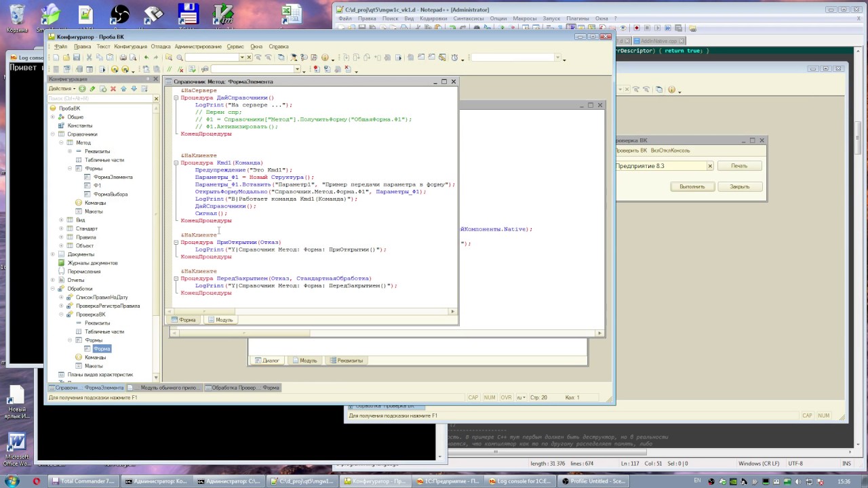Expand the СписокПравилНаДату node
The image size is (868, 488).
[61, 297]
